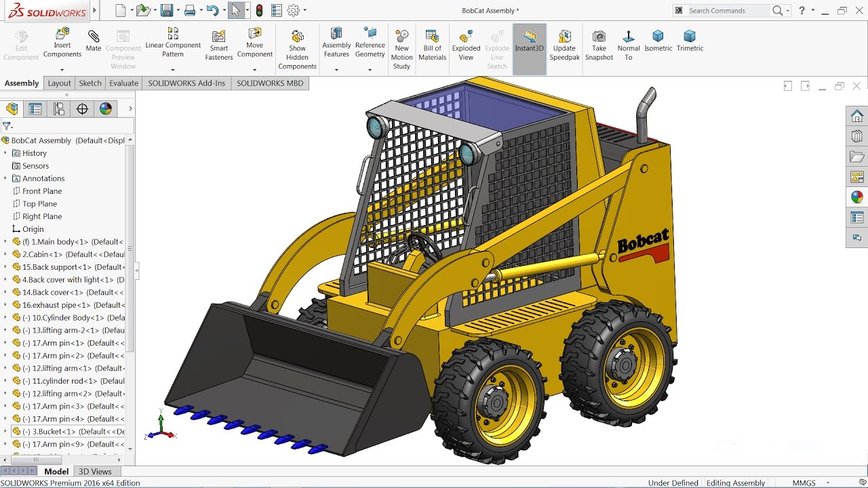Switch to Trimetric view
The width and height of the screenshot is (868, 488).
pyautogui.click(x=690, y=41)
